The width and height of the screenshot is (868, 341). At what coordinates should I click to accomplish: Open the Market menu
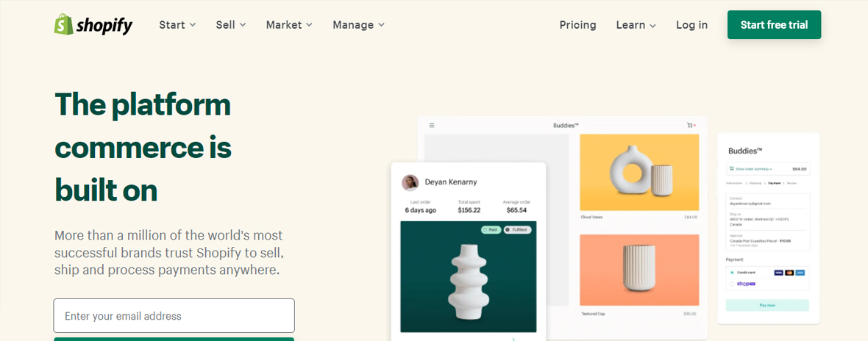click(x=289, y=25)
